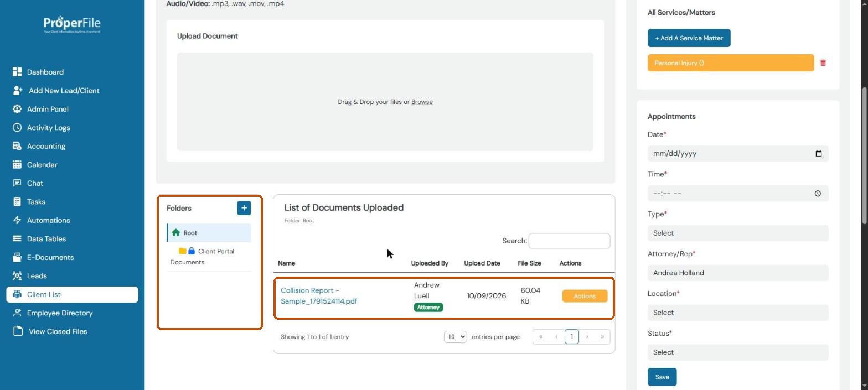This screenshot has height=390, width=868.
Task: Select page 1 in pagination
Action: pos(572,336)
